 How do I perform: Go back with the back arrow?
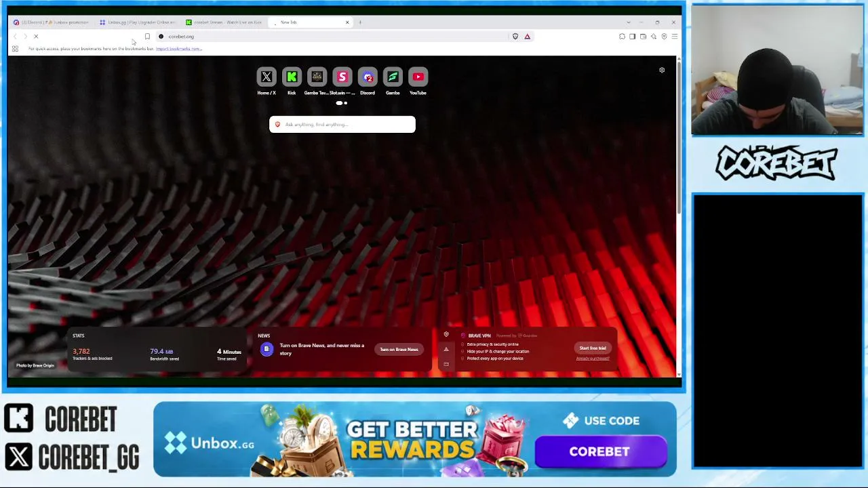pos(15,37)
